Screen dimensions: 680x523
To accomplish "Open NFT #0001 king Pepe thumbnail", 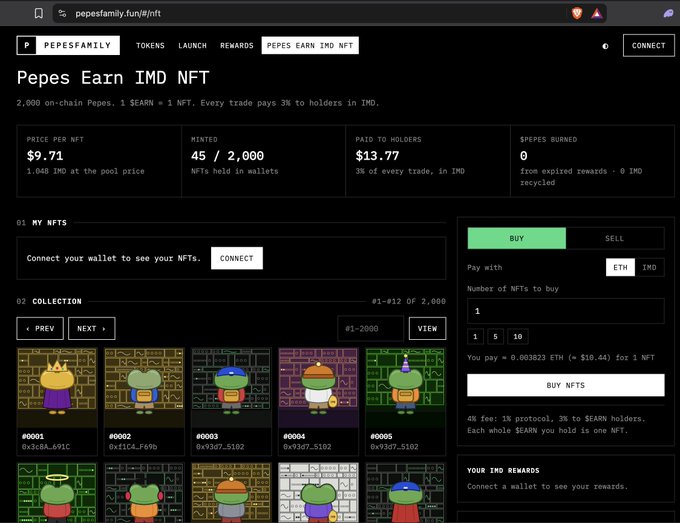I will (57, 388).
